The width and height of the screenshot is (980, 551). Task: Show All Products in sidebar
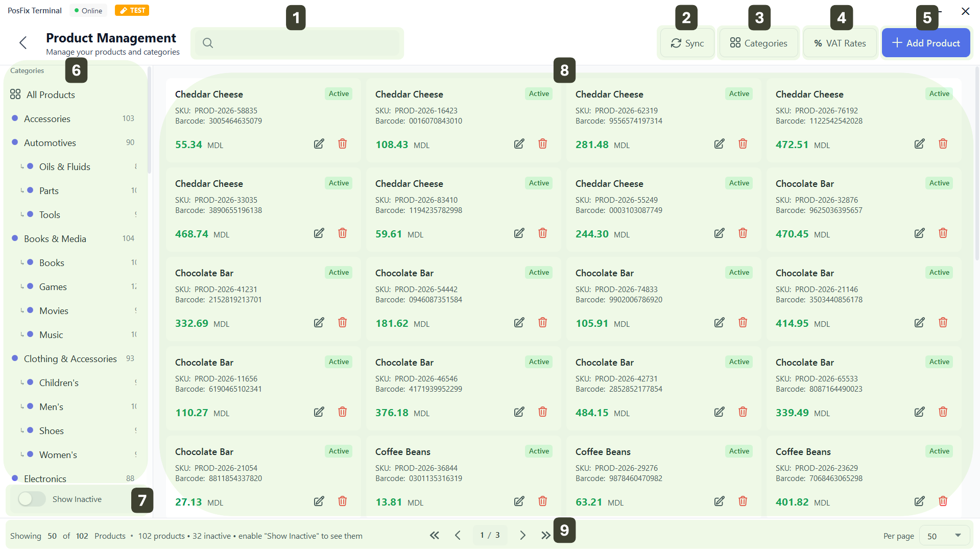[50, 95]
